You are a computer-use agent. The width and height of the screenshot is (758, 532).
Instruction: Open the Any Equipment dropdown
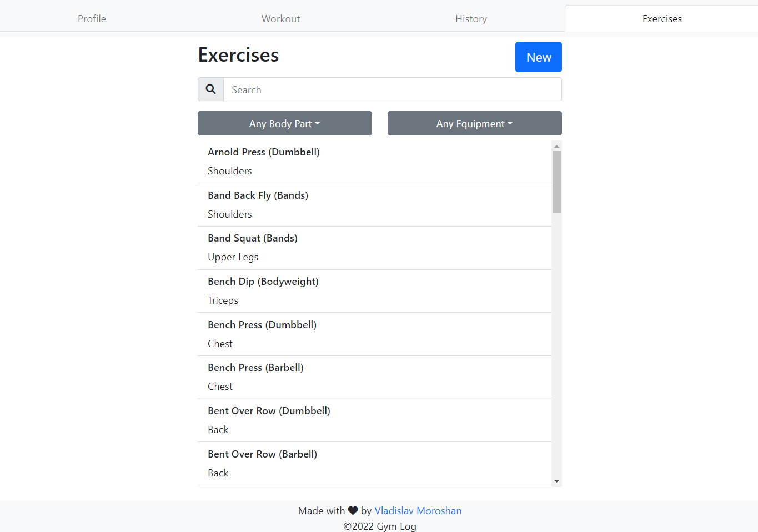[474, 123]
